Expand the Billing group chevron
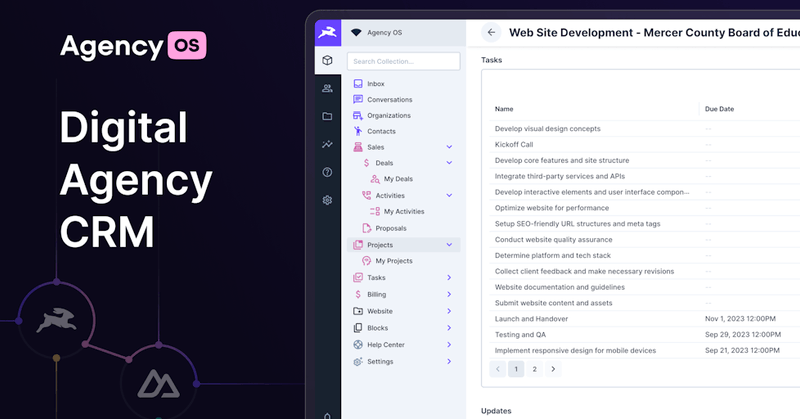800x419 pixels. 449,294
